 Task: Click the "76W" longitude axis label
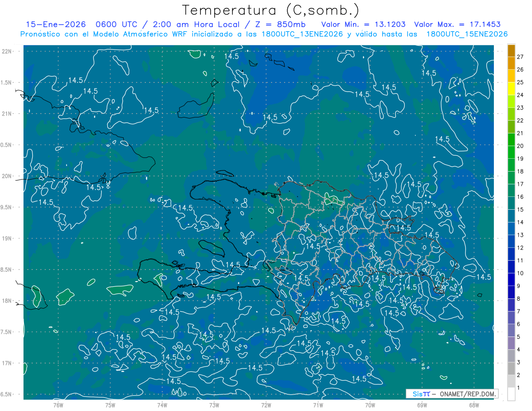pyautogui.click(x=58, y=405)
